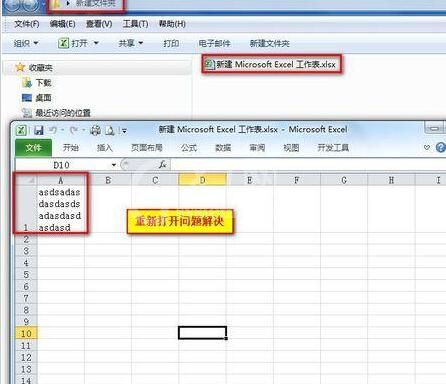Image resolution: width=446 pixels, height=384 pixels.
Task: Open Explorer's 文件(F) menu
Action: pyautogui.click(x=27, y=24)
